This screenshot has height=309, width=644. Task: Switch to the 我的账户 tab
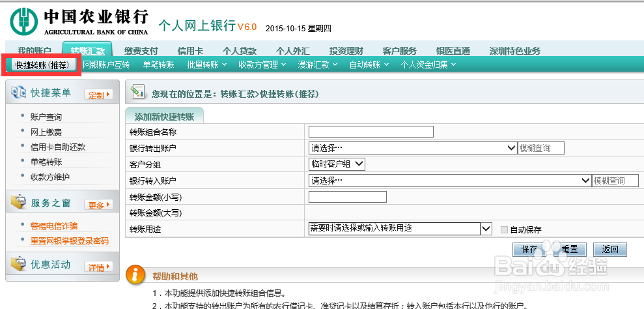35,51
